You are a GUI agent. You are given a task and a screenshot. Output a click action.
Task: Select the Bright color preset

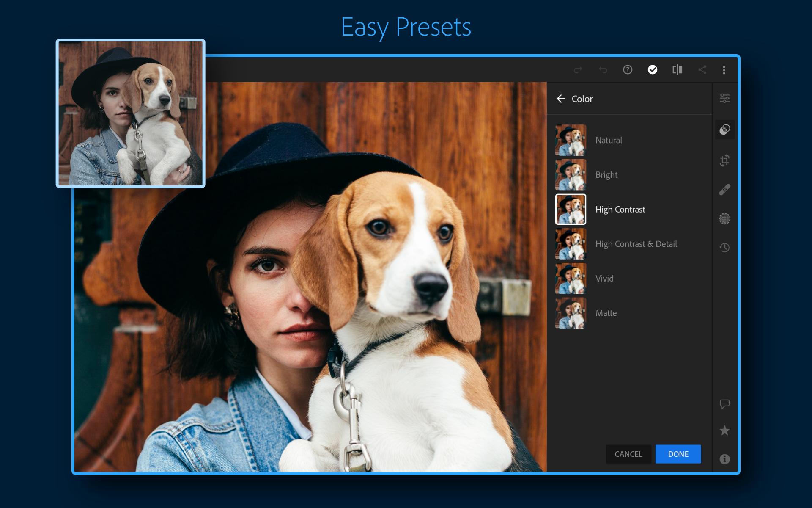pyautogui.click(x=606, y=174)
